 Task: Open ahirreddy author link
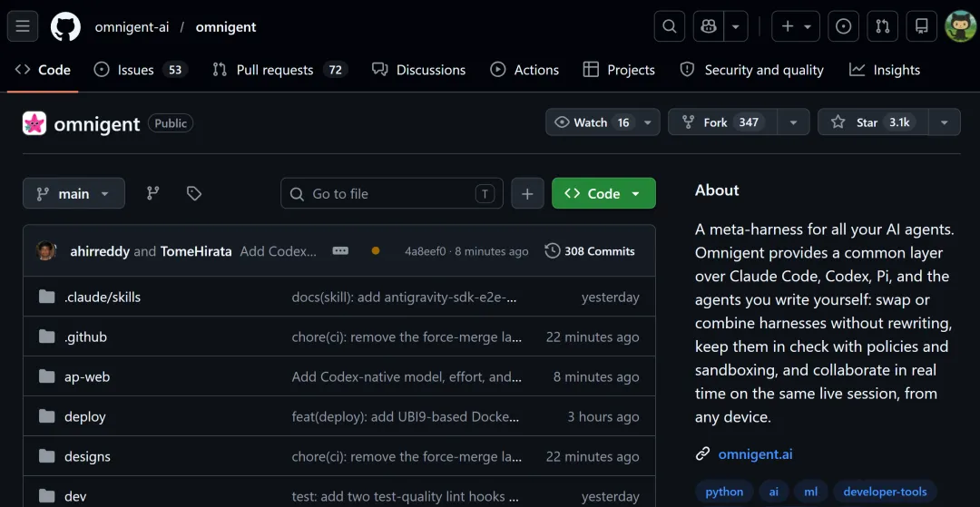[x=100, y=251]
